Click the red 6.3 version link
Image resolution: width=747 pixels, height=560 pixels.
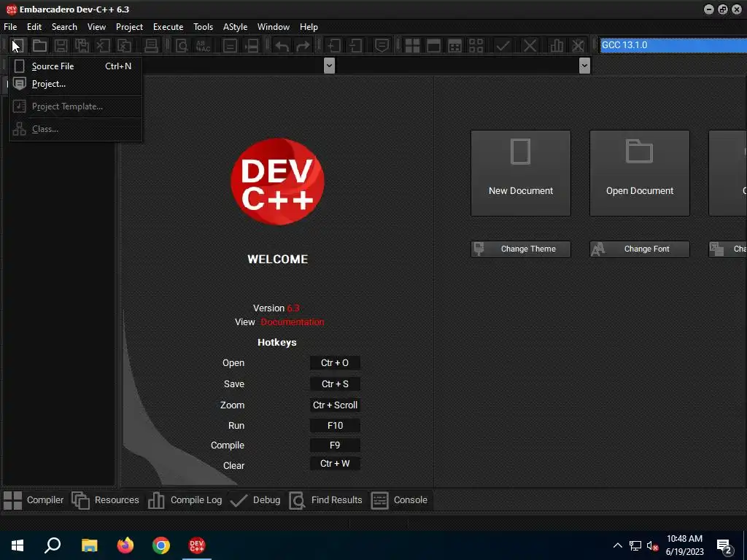(293, 308)
